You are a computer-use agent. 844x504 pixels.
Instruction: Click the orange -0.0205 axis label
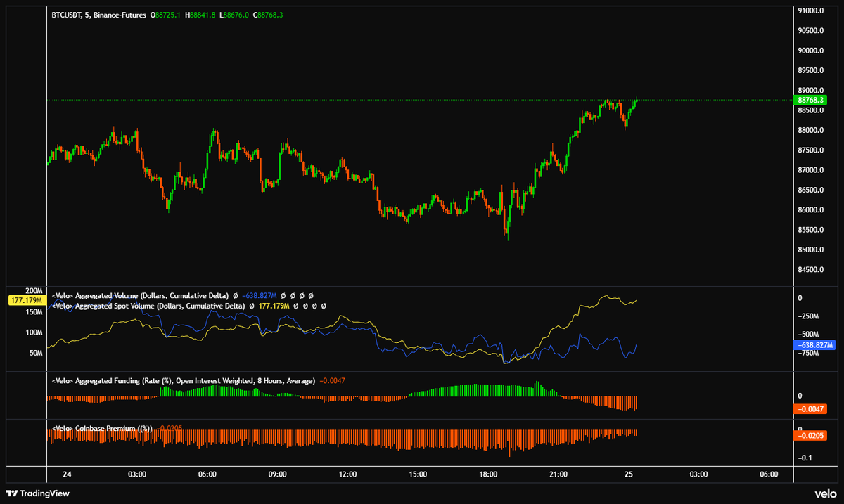pos(810,435)
